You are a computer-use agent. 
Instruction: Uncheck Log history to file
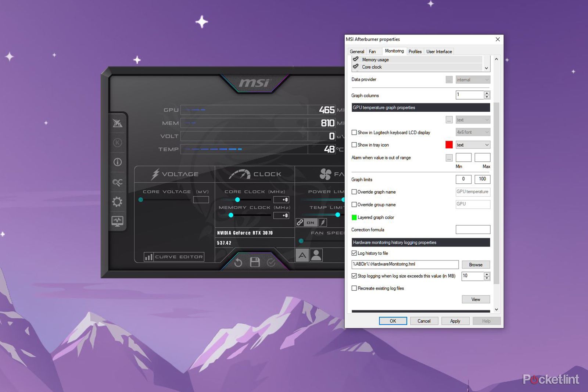354,253
